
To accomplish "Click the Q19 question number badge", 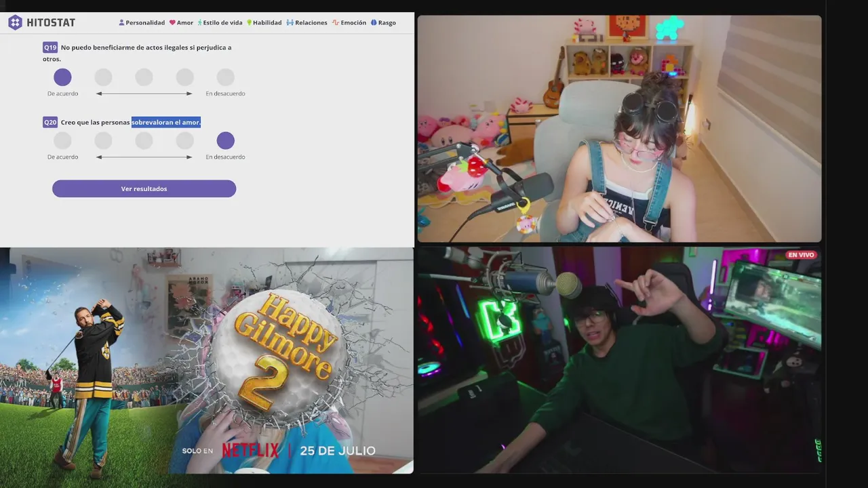I will click(50, 47).
